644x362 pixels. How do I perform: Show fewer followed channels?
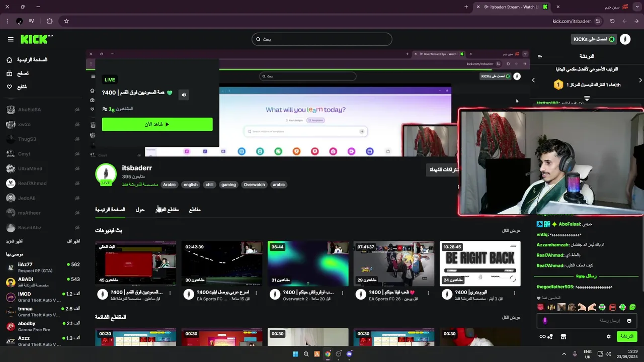coord(73,241)
